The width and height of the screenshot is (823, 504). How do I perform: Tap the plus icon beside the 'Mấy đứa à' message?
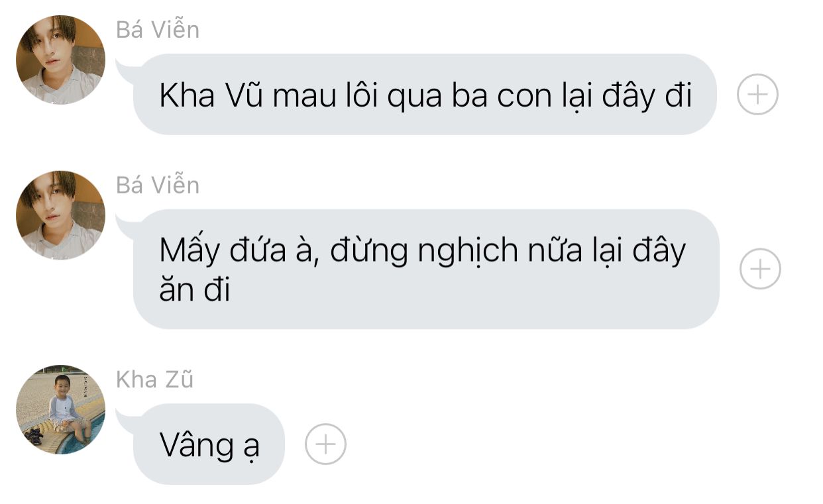760,269
